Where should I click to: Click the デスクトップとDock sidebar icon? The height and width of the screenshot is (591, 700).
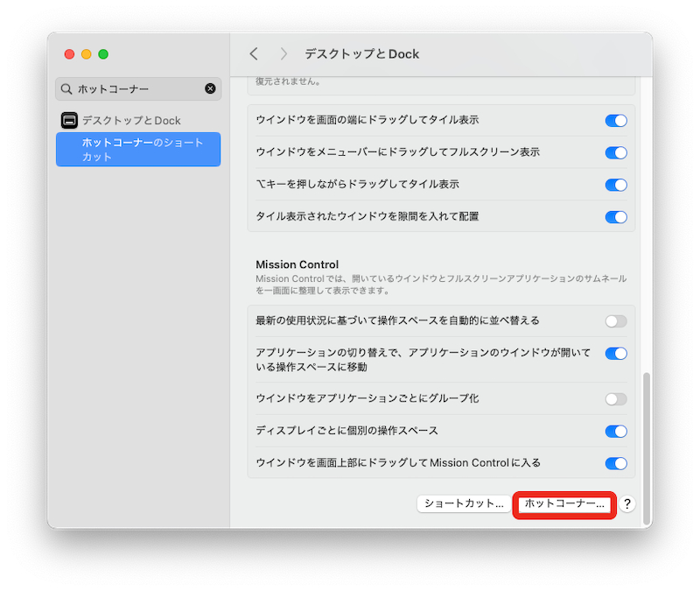69,120
